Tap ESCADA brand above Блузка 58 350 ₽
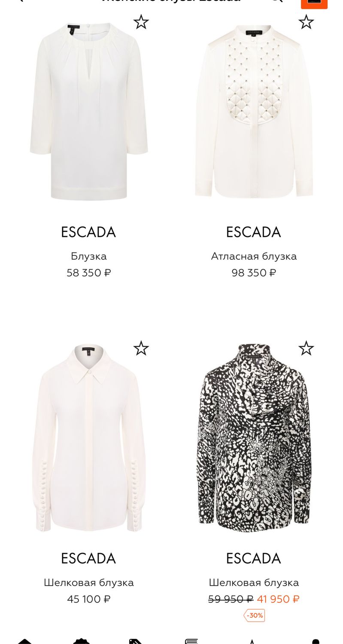Image resolution: width=343 pixels, height=644 pixels. 88,232
